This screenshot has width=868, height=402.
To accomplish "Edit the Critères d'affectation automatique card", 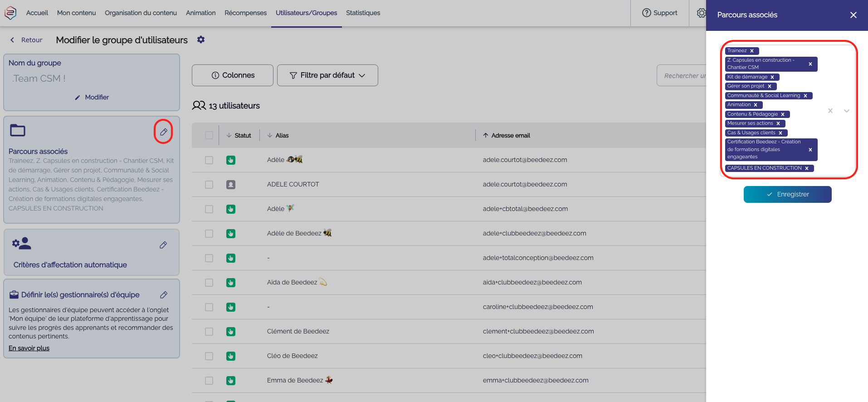I will [x=163, y=245].
